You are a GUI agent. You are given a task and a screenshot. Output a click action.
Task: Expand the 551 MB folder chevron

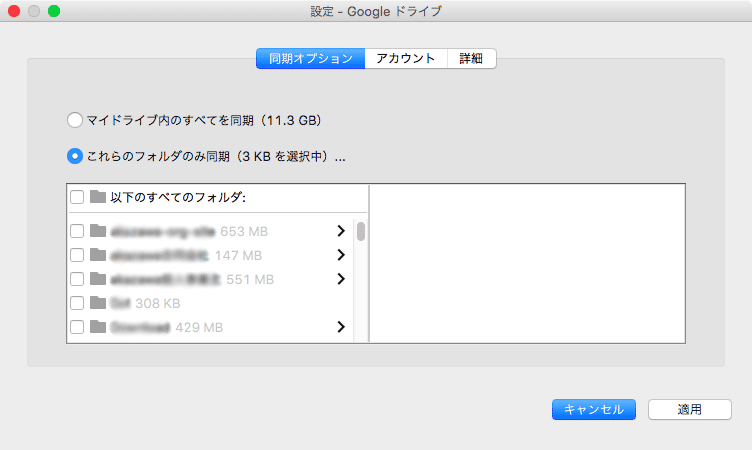coord(341,279)
